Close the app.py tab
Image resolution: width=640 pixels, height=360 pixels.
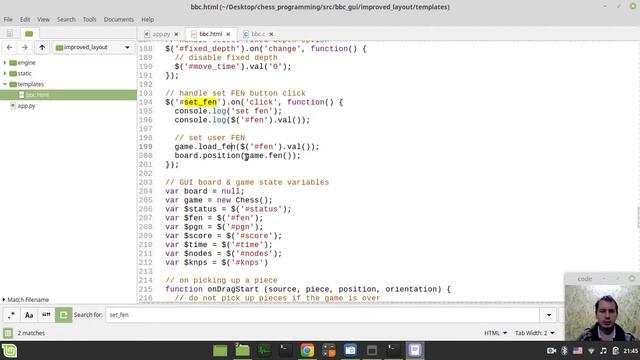(176, 34)
